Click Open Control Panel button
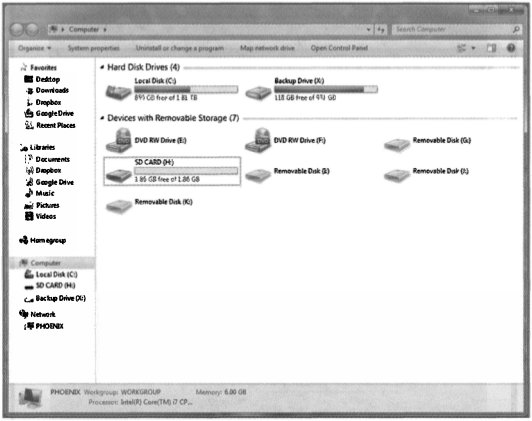Image resolution: width=532 pixels, height=421 pixels. [339, 48]
